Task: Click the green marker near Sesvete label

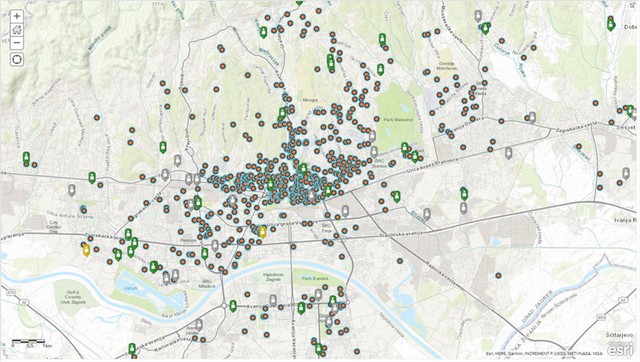Action: coord(630,111)
